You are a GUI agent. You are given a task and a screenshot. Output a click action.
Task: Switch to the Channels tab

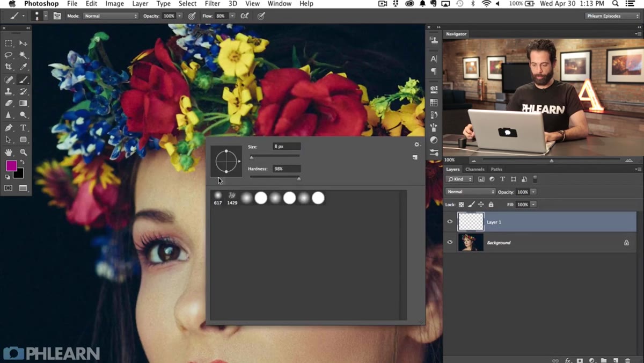click(475, 169)
